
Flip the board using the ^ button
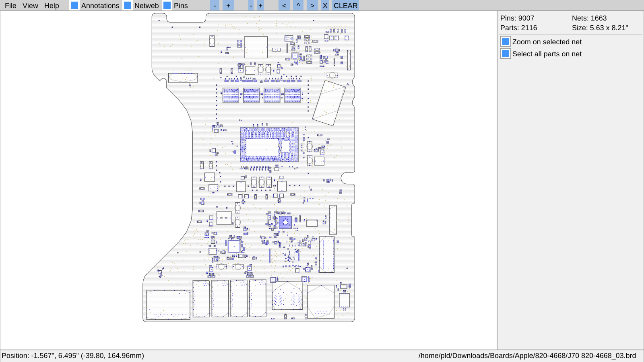click(298, 6)
